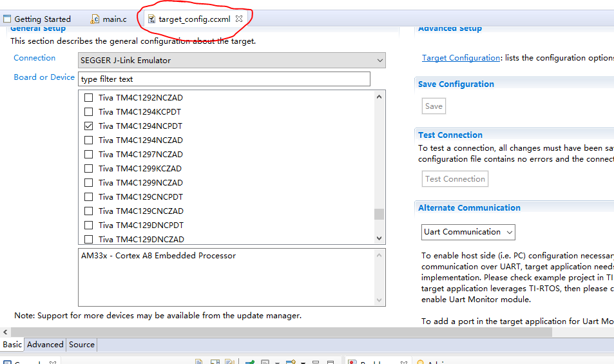Click device list scroll up arrow

pos(379,97)
